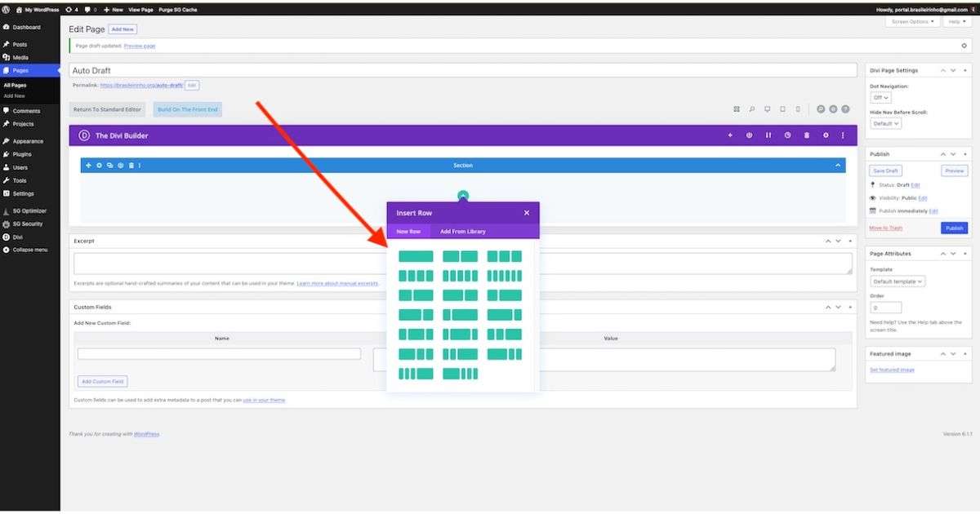
Task: Choose the three equal columns layout
Action: (504, 256)
